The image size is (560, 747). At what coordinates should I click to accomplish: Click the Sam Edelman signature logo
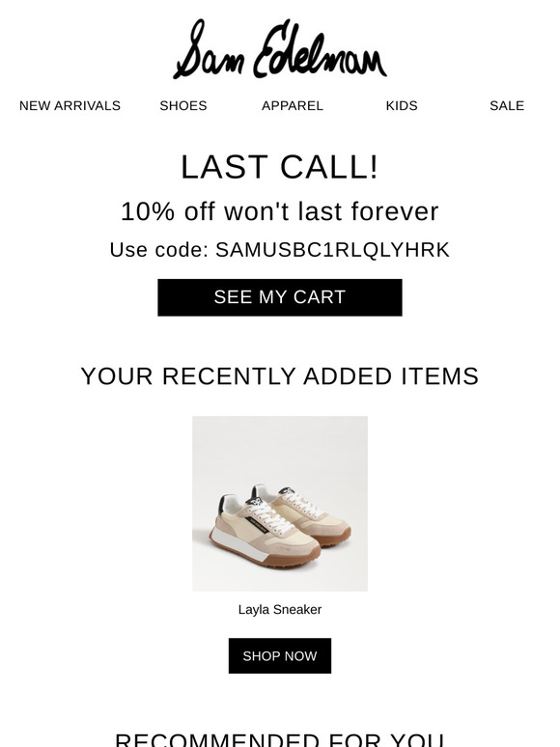pos(280,49)
